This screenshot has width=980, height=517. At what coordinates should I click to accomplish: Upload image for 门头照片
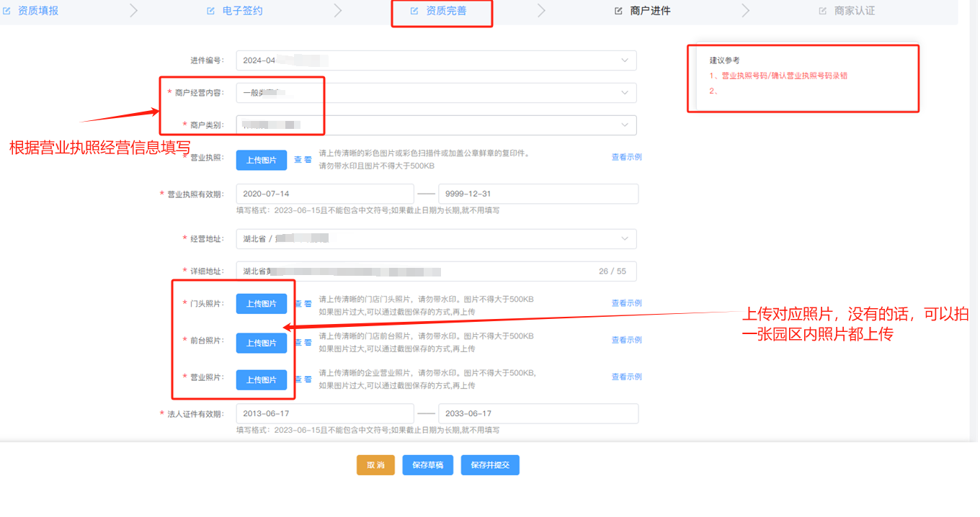tap(261, 304)
